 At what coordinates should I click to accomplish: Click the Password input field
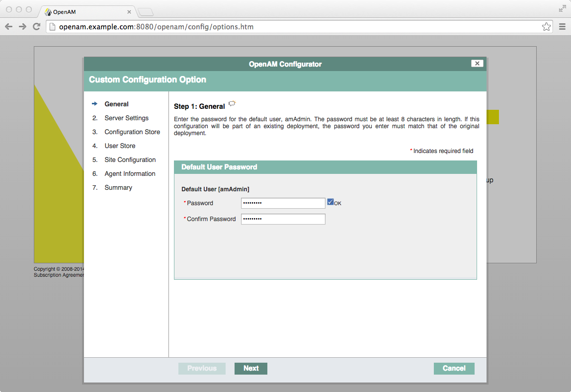click(283, 203)
